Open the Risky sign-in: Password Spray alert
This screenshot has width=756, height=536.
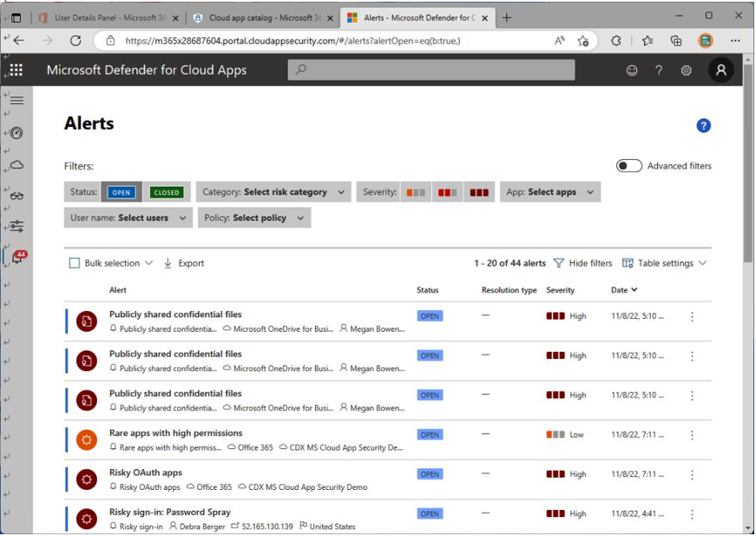170,513
